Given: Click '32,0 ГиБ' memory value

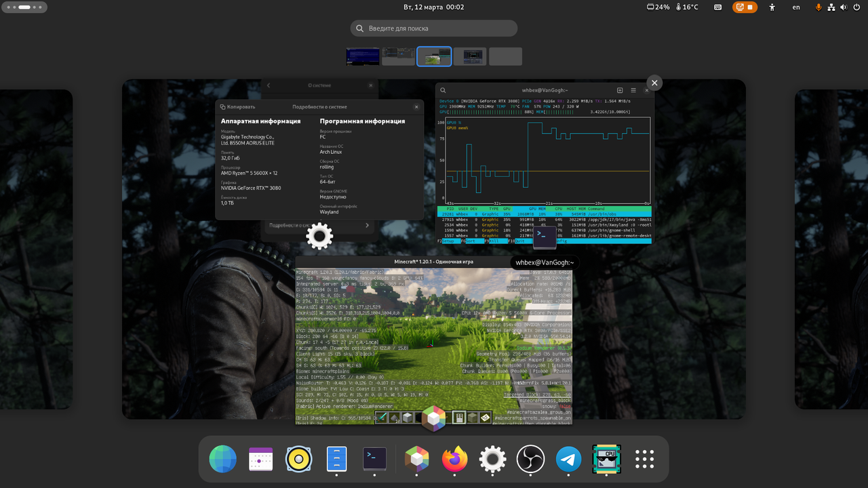Looking at the screenshot, I should click(231, 158).
